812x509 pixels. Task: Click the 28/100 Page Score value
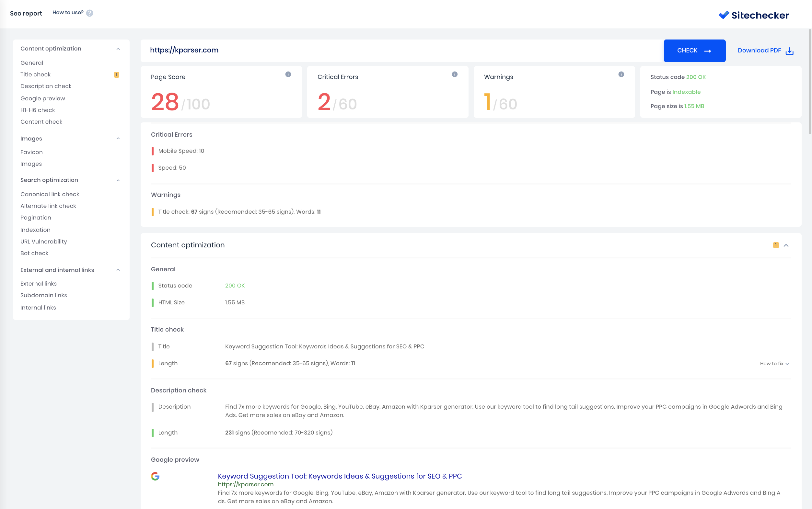[x=180, y=102]
